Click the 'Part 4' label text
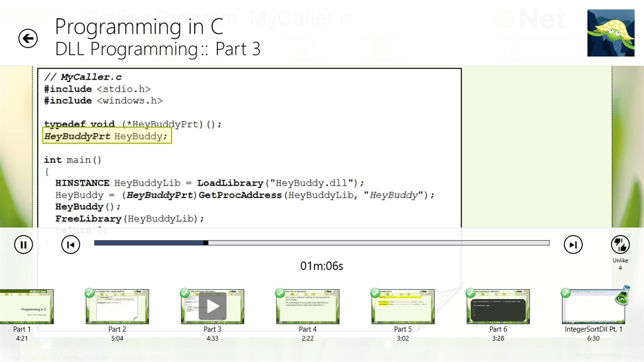 click(x=307, y=329)
